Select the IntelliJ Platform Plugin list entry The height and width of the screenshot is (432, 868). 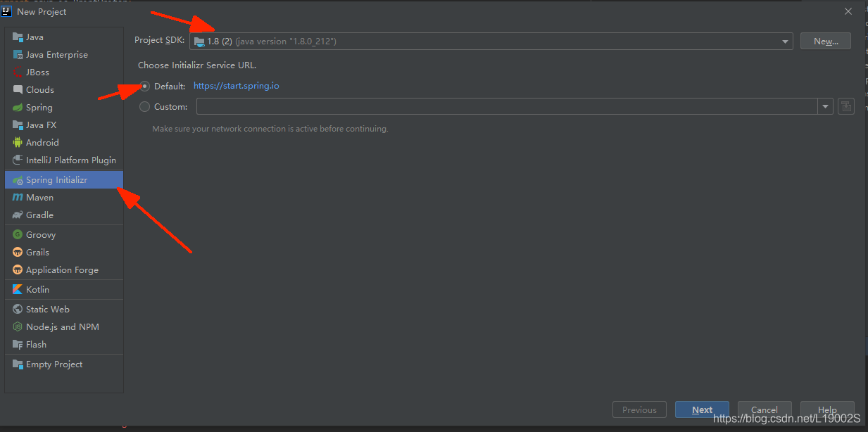pos(64,160)
